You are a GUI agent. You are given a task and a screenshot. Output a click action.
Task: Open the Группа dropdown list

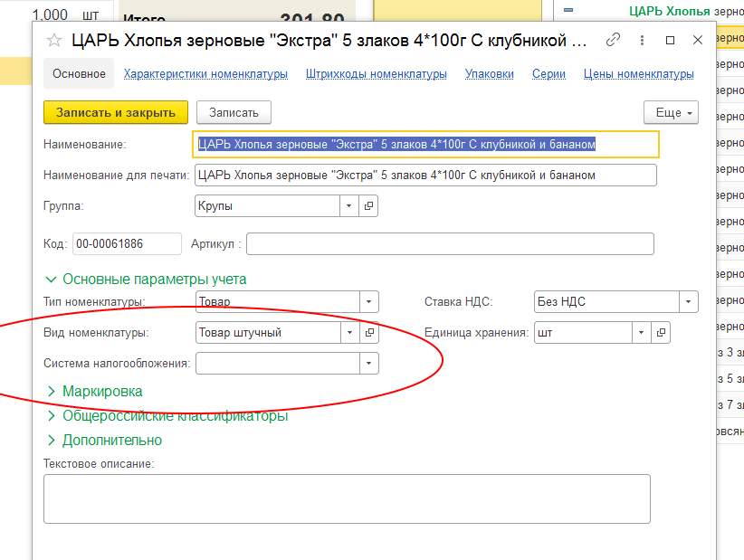pyautogui.click(x=348, y=206)
